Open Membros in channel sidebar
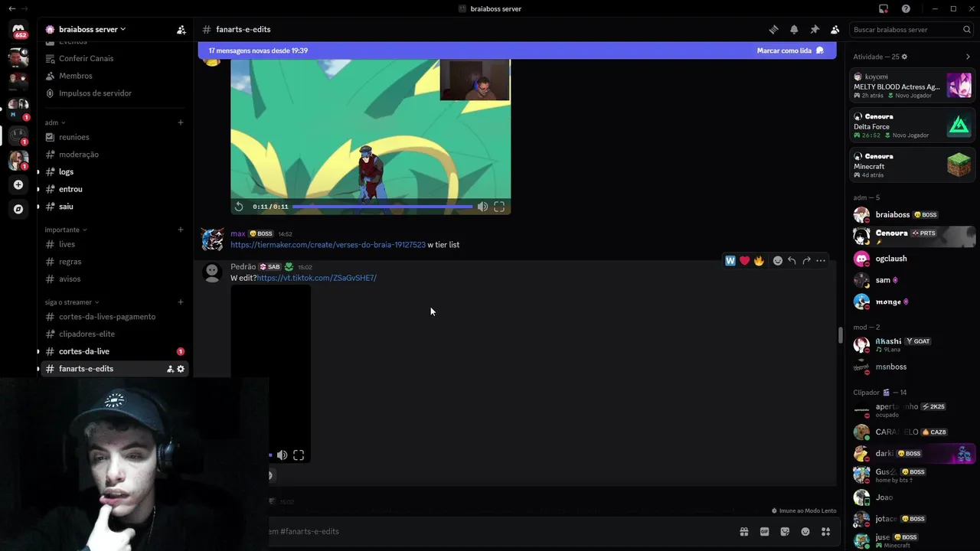 pos(113,76)
